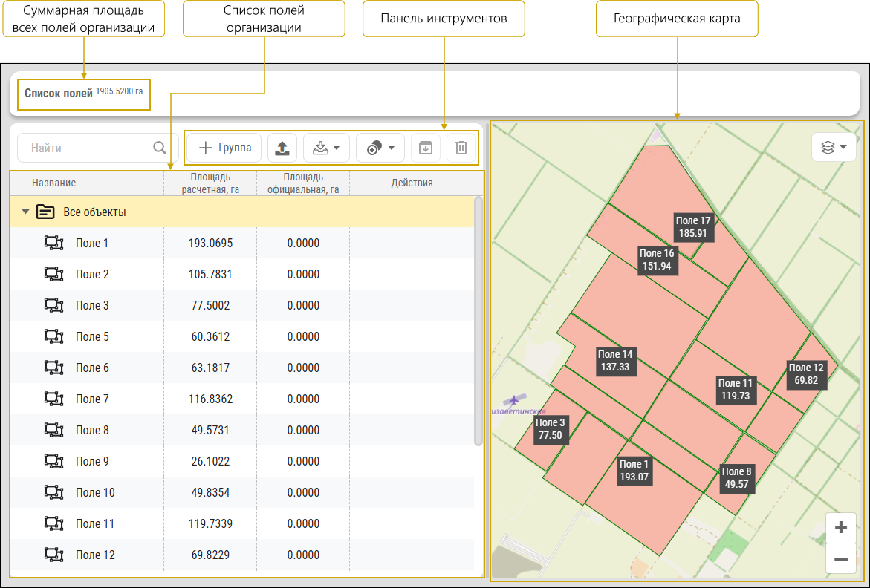Select the Поле 7 row name

pos(92,399)
